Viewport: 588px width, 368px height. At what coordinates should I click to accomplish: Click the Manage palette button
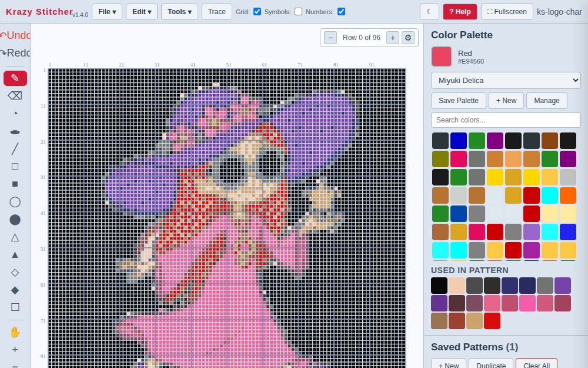pos(546,101)
